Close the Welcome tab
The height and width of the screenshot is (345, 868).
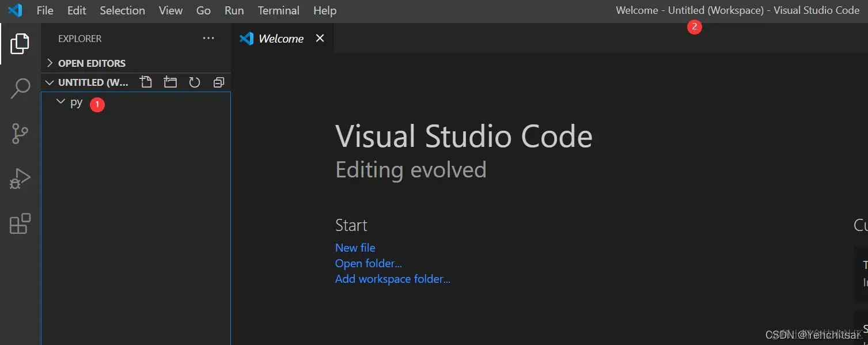point(320,38)
